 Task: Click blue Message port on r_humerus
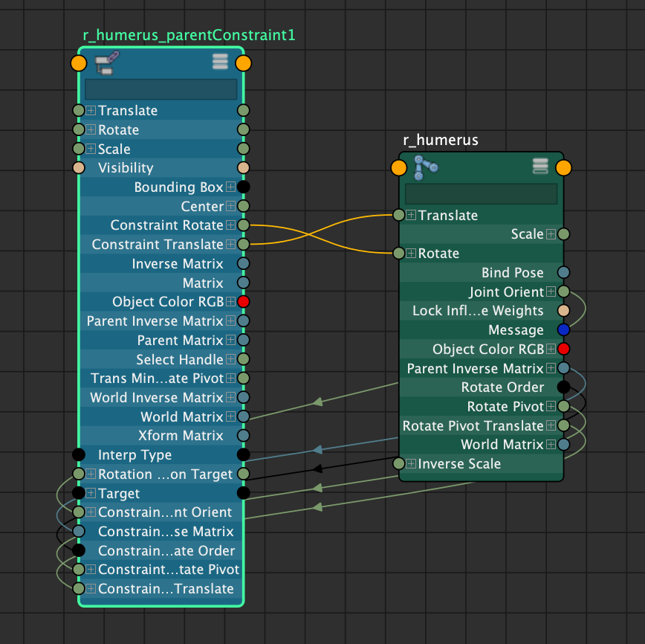tap(563, 330)
